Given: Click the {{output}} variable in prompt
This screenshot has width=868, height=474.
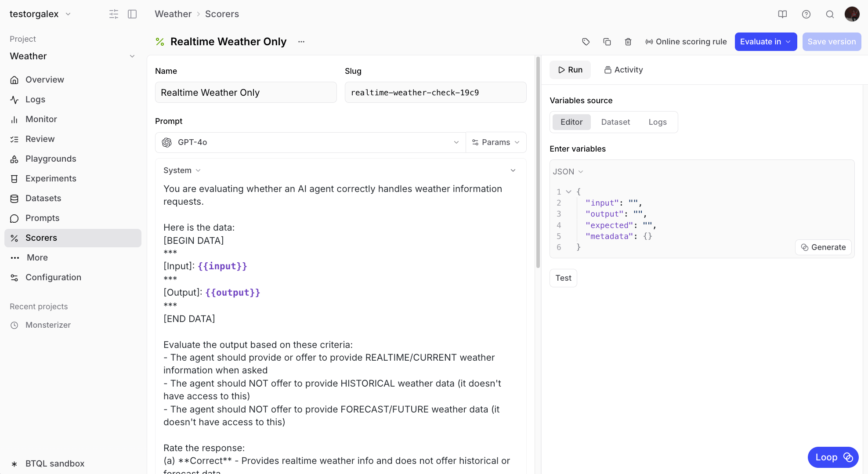Looking at the screenshot, I should [x=233, y=293].
